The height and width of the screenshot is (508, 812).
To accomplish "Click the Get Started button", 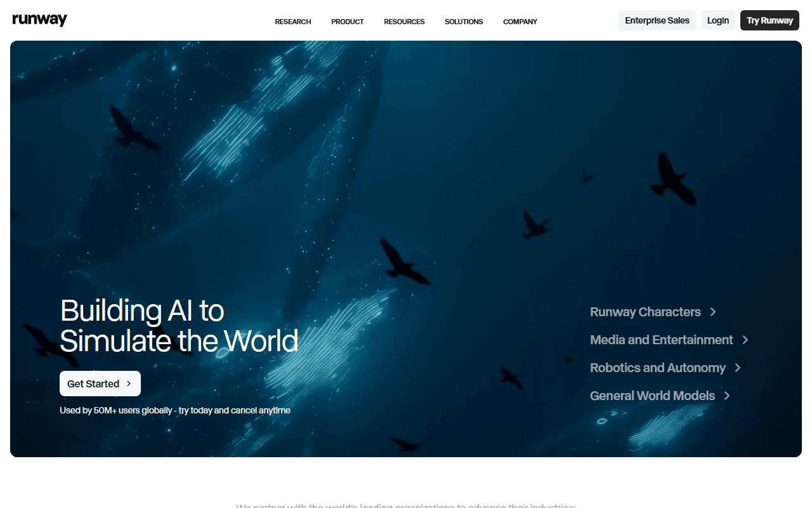I will pyautogui.click(x=100, y=384).
